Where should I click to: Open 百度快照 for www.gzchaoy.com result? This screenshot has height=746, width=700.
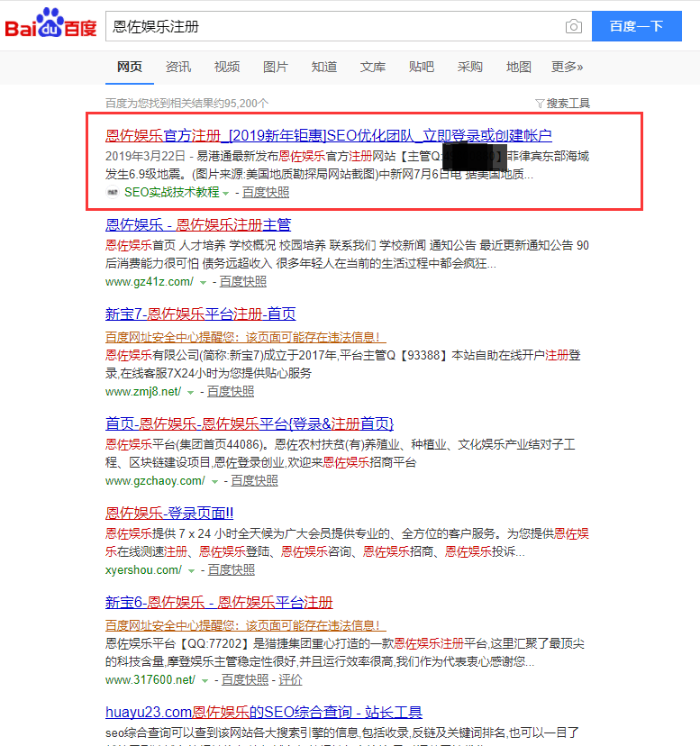point(254,480)
